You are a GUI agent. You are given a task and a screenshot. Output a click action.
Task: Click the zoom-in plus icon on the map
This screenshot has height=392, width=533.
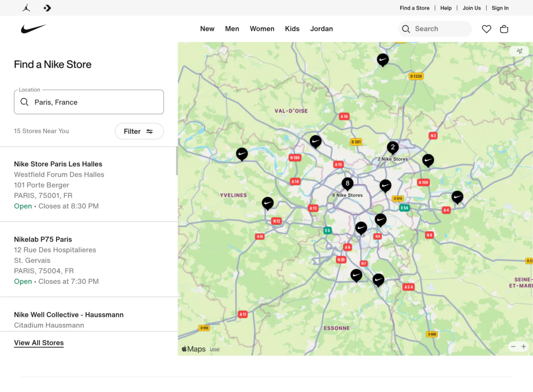coord(524,346)
